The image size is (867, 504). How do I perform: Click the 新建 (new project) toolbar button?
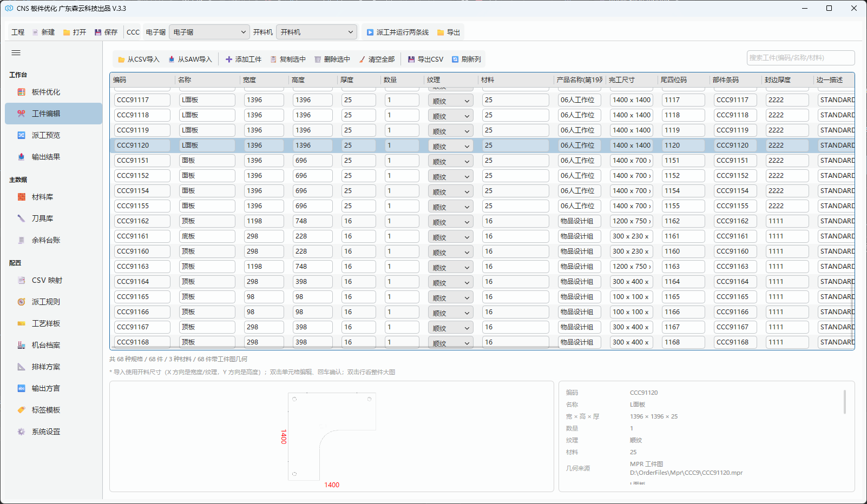pyautogui.click(x=43, y=32)
